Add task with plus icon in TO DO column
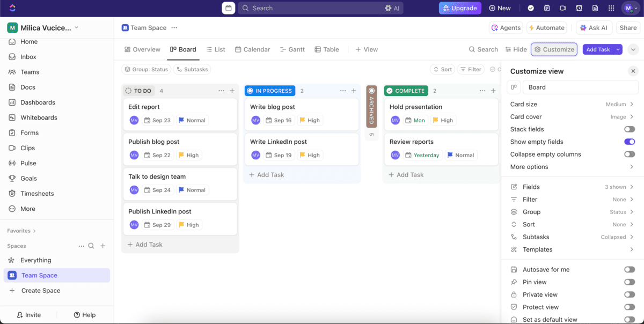 232,91
